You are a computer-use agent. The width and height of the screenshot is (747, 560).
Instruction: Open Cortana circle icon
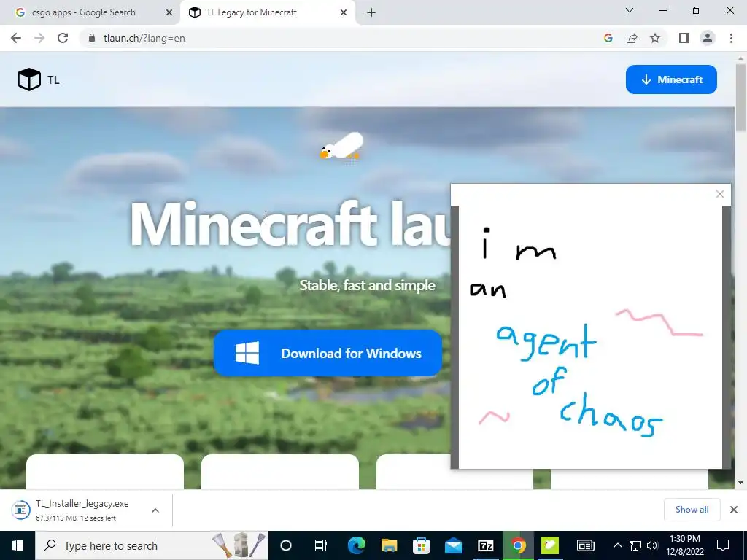[286, 545]
